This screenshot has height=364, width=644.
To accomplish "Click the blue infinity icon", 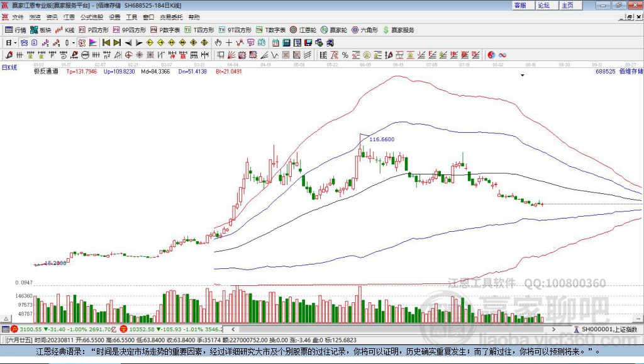I will 502,55.
